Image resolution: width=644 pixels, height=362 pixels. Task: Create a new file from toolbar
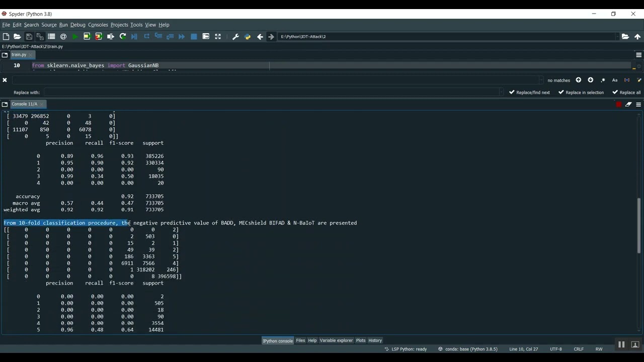click(x=6, y=37)
